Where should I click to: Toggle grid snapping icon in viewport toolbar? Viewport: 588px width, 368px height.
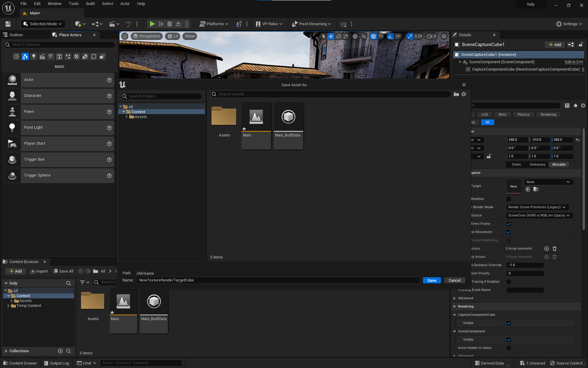point(373,36)
